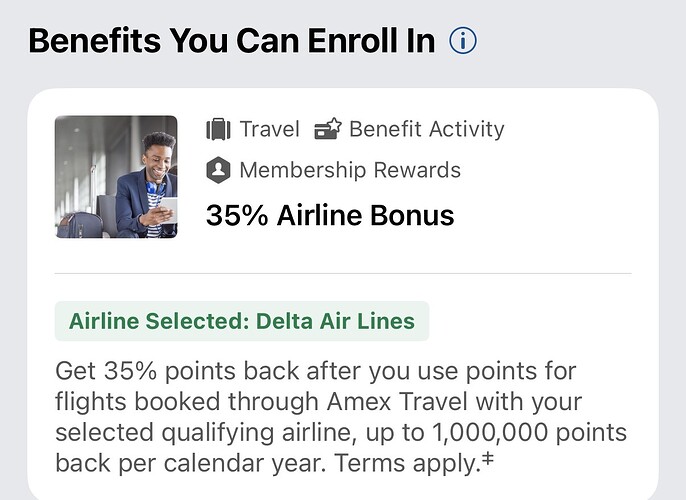Viewport: 686px width, 500px height.
Task: Open the info icon beside Benefits heading
Action: (x=463, y=41)
